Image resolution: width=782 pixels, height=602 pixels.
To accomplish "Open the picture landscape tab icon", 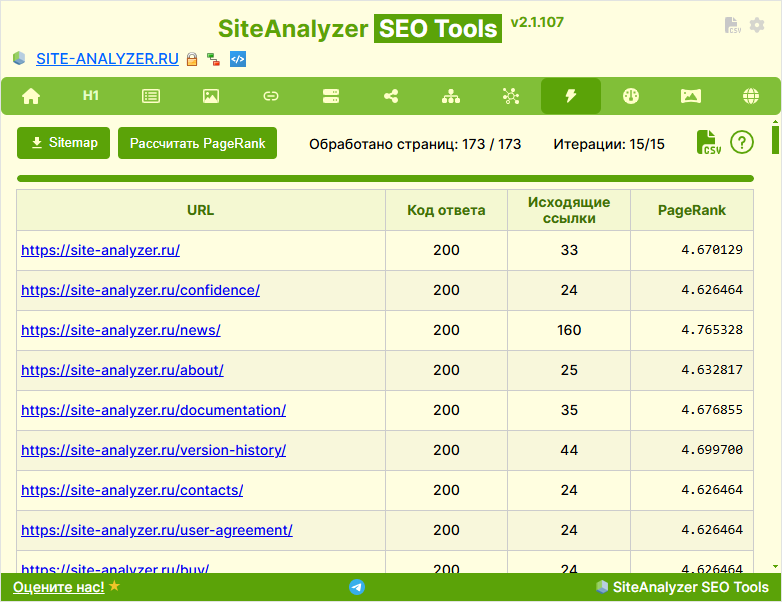I will [x=691, y=96].
